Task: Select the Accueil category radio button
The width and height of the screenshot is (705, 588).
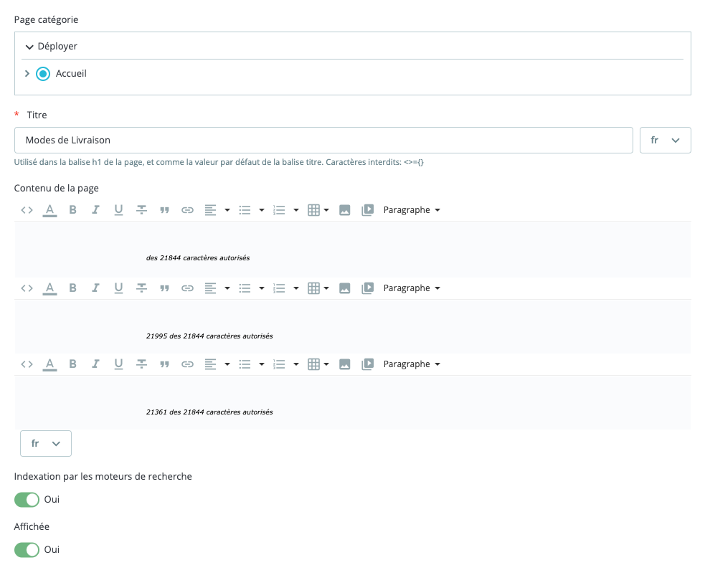Action: tap(43, 74)
